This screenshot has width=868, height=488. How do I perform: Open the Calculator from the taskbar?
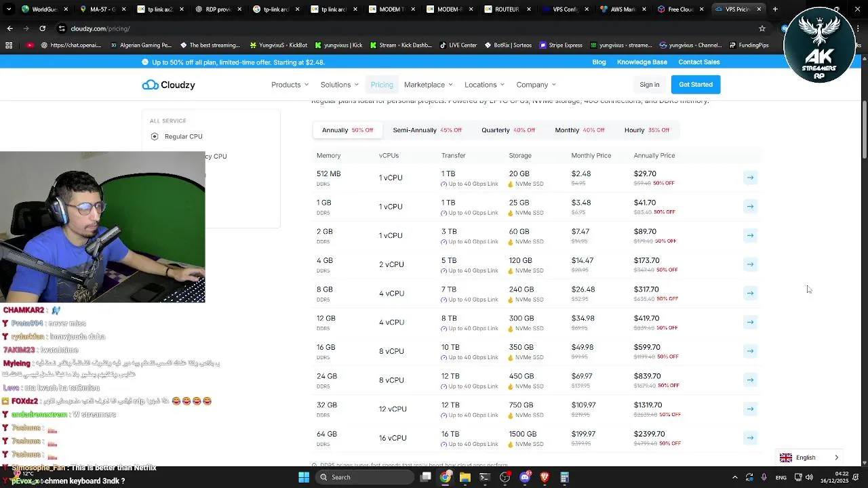(x=564, y=477)
